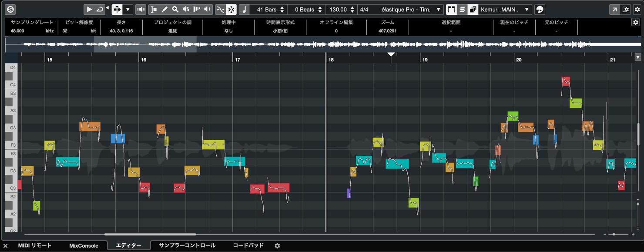Select the Zoom magnifier tool
The image size is (644, 252).
(x=175, y=9)
